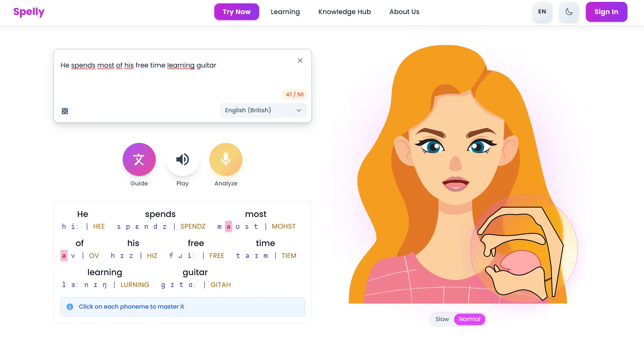
Task: Click the Play speaker icon
Action: tap(182, 159)
